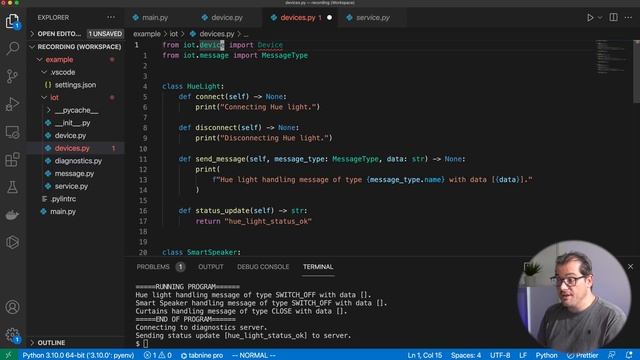Screen dimensions: 640x360
Task: Open the Output panel tab
Action: (211, 267)
